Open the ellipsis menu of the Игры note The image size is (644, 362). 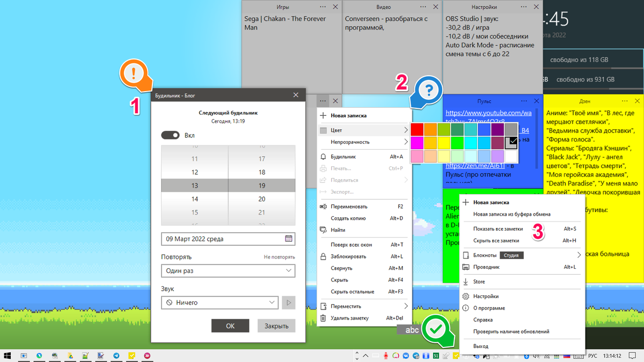pyautogui.click(x=323, y=7)
